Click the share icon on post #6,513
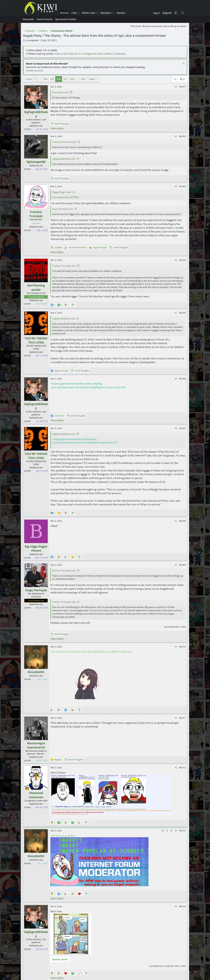Screen dimensions: 210x980 tap(176, 831)
